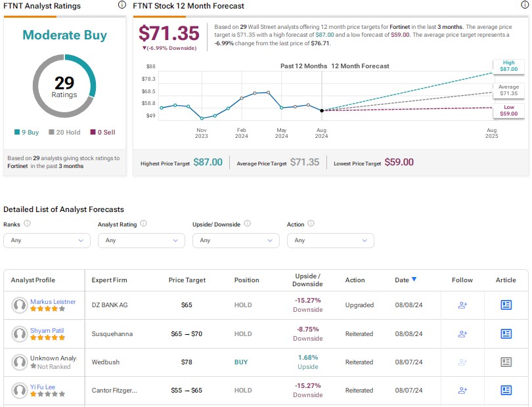532x407 pixels.
Task: Open the Upside/Downside dropdown filter
Action: point(236,240)
